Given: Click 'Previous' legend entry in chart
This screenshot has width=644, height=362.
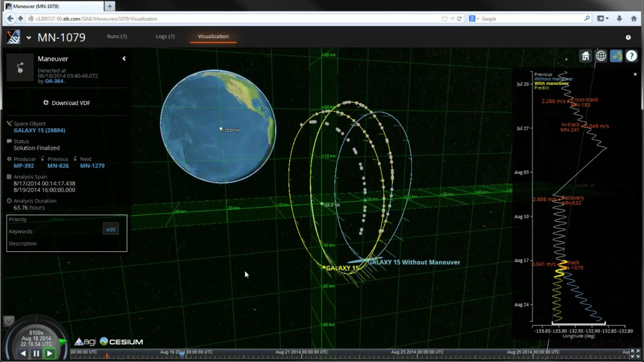Looking at the screenshot, I should coord(543,74).
